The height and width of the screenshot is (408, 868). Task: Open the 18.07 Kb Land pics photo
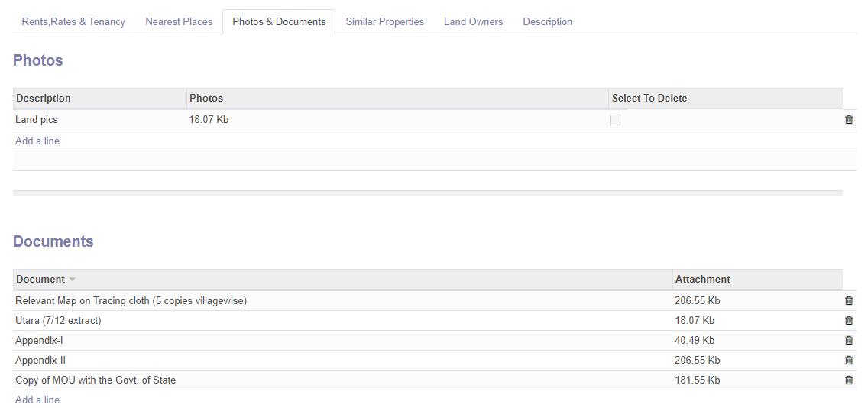point(209,120)
